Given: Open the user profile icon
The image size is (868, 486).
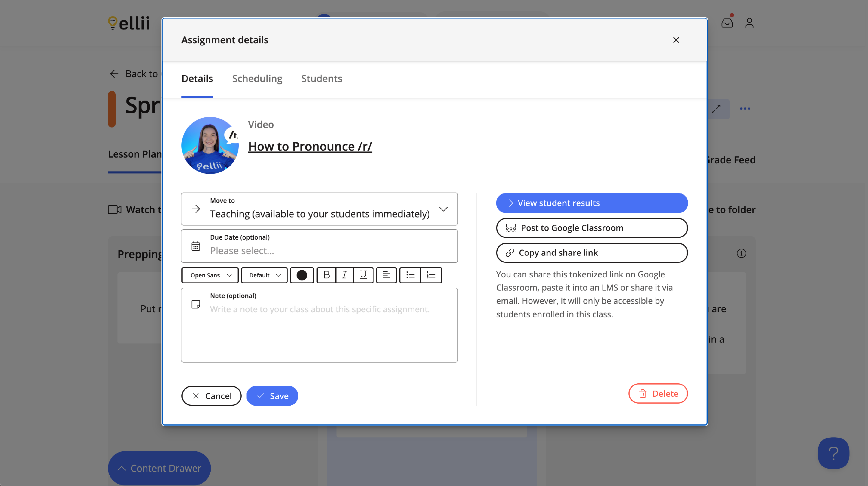Looking at the screenshot, I should pos(749,23).
